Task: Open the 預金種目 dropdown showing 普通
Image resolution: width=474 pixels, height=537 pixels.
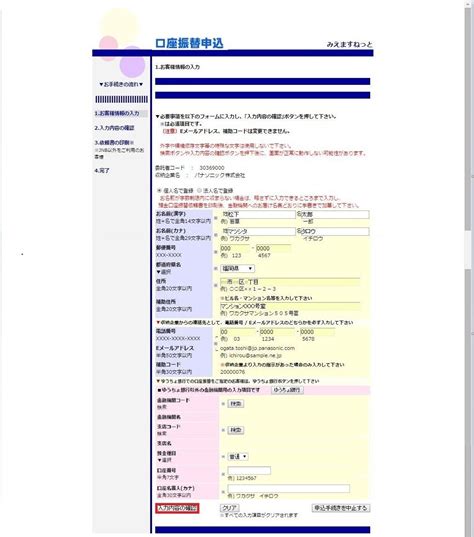Action: pyautogui.click(x=238, y=457)
